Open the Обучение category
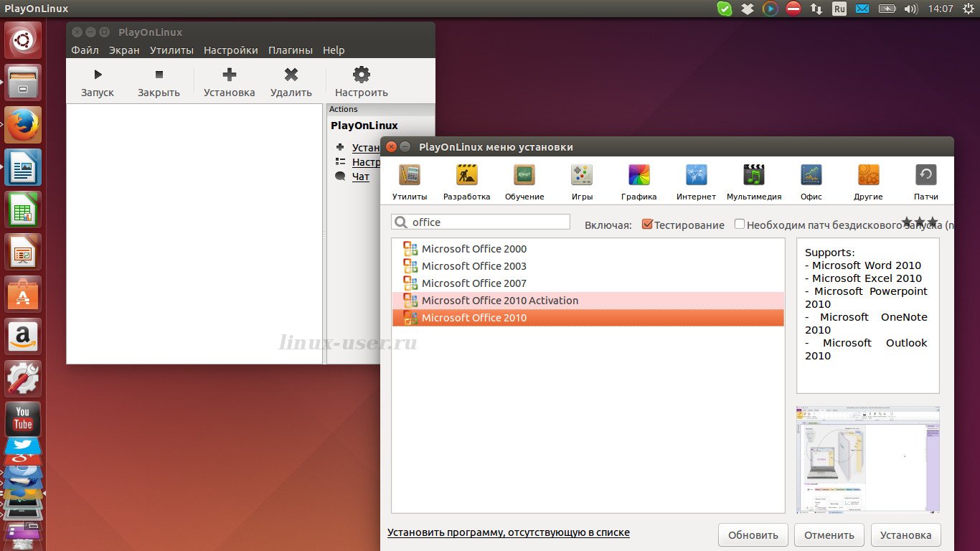Screen dimensions: 980x551 pyautogui.click(x=524, y=182)
